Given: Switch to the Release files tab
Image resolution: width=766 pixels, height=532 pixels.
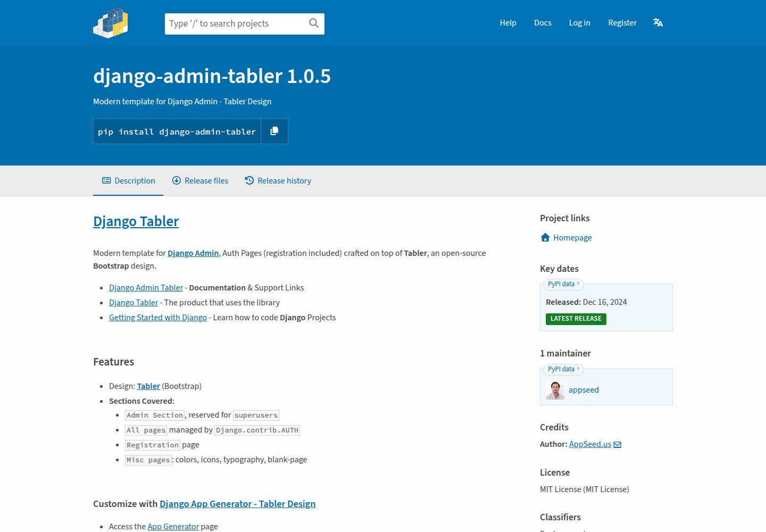Looking at the screenshot, I should pyautogui.click(x=200, y=181).
